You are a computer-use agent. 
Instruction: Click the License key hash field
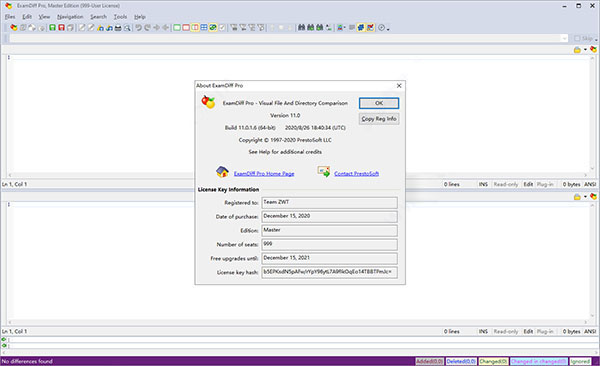click(x=329, y=272)
